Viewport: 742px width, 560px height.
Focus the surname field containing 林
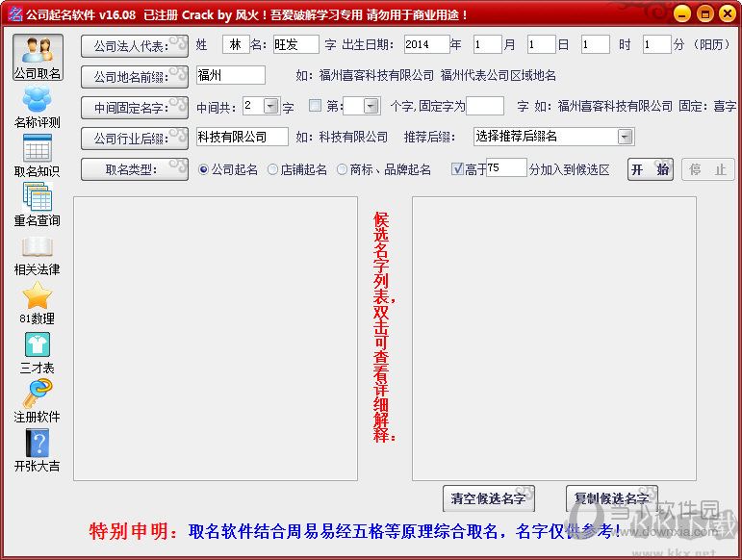click(x=236, y=44)
